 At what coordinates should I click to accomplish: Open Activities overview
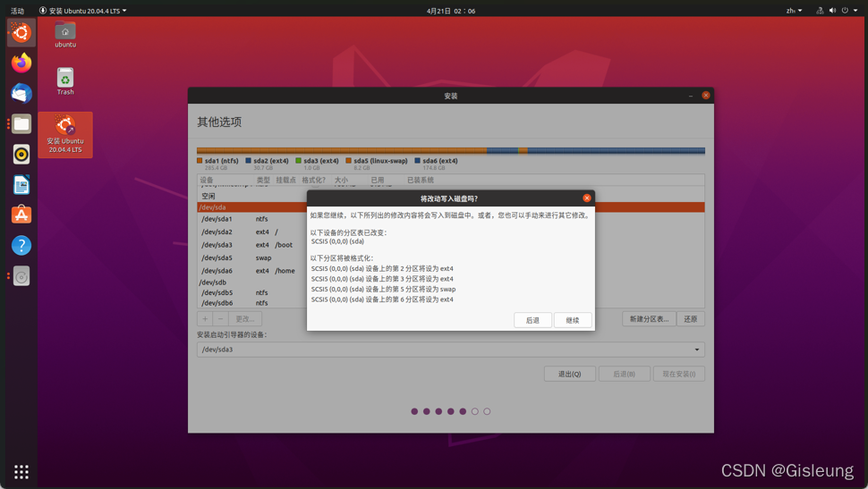coord(17,11)
